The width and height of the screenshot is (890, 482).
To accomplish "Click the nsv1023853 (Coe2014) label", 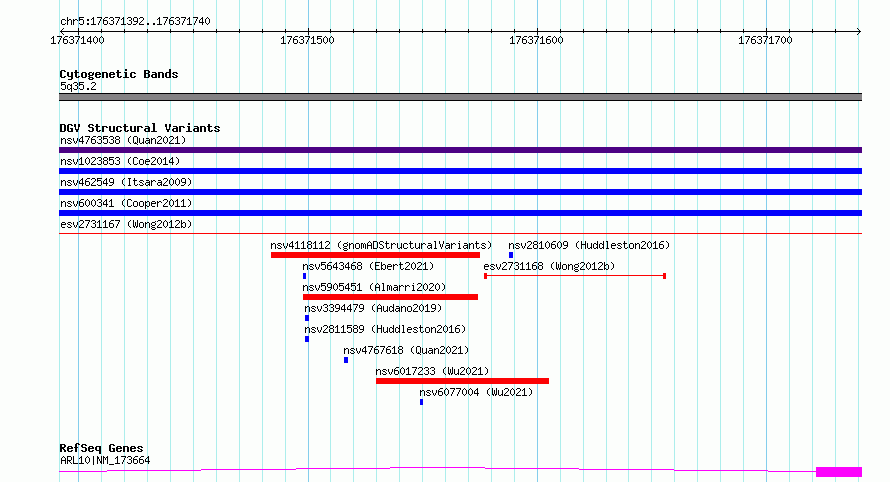I will coord(120,161).
